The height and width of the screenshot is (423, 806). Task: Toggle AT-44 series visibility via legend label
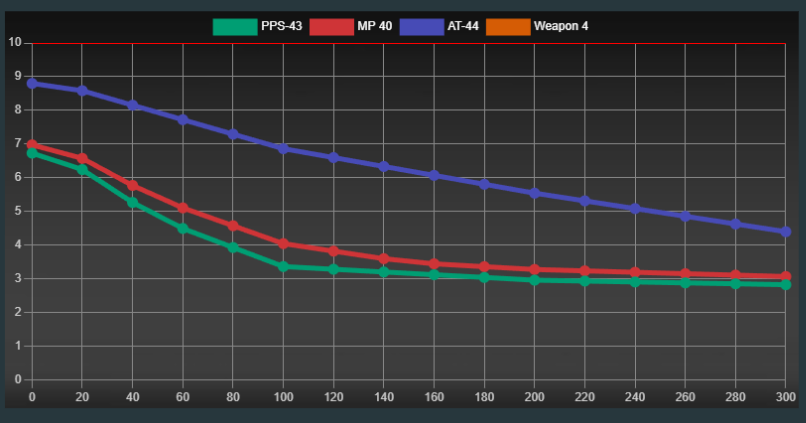pos(462,25)
